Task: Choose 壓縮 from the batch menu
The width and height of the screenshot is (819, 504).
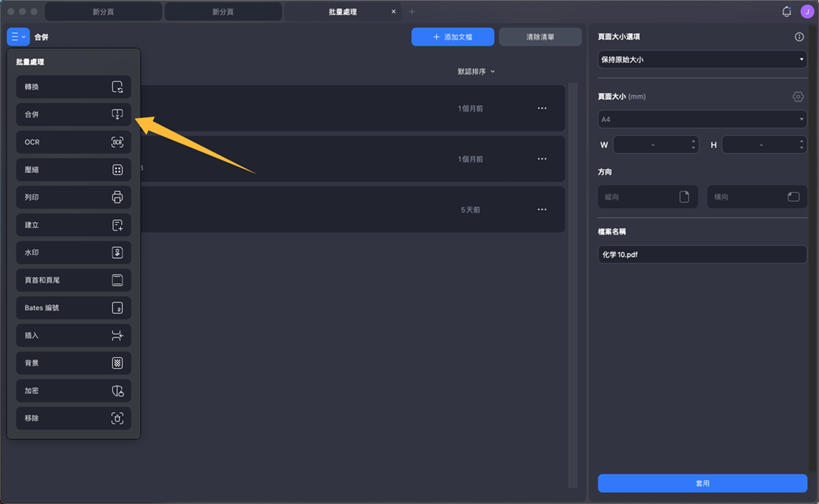Action: 74,170
